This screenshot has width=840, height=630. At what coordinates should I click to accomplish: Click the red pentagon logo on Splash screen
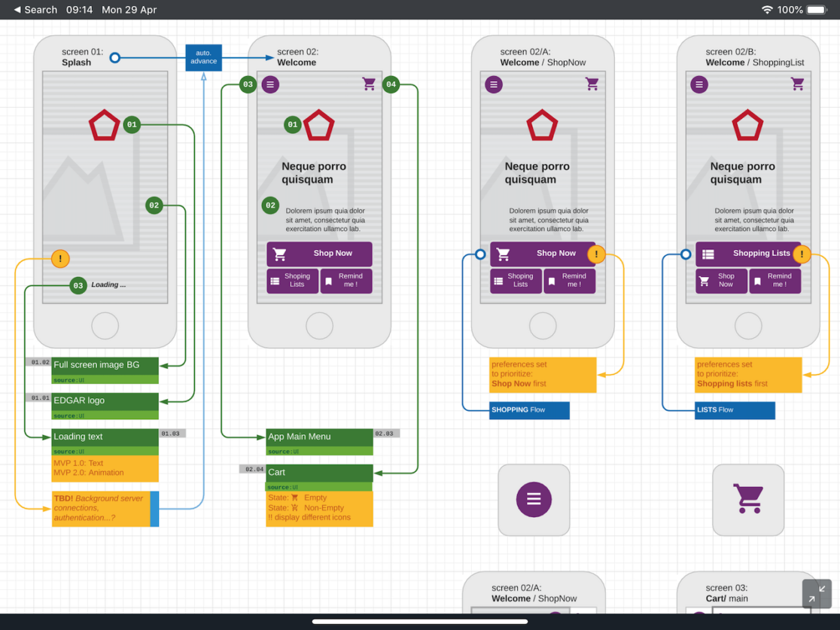point(105,126)
